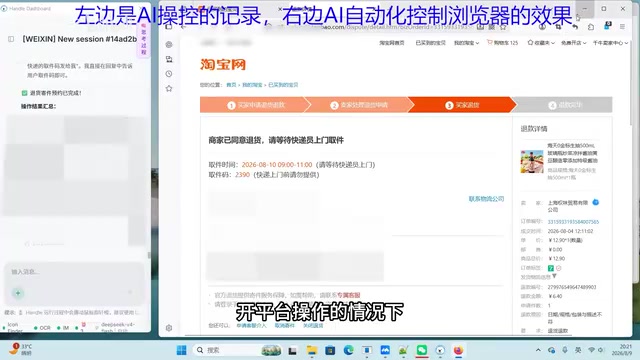The image size is (640, 360).
Task: Click the green order flag icon
Action: click(551, 268)
